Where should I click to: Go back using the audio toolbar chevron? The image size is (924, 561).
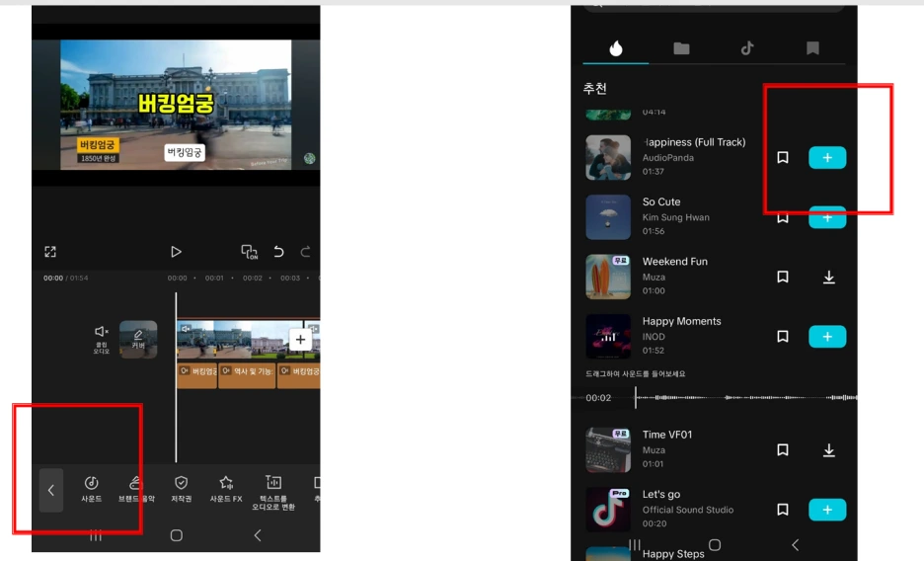51,490
